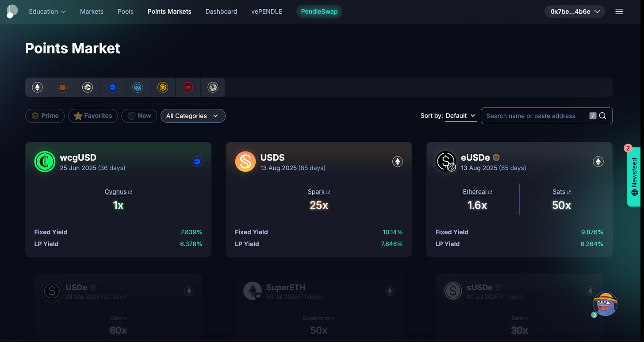The image size is (644, 342).
Task: Click the 7.646% LP Yield value
Action: pos(391,244)
